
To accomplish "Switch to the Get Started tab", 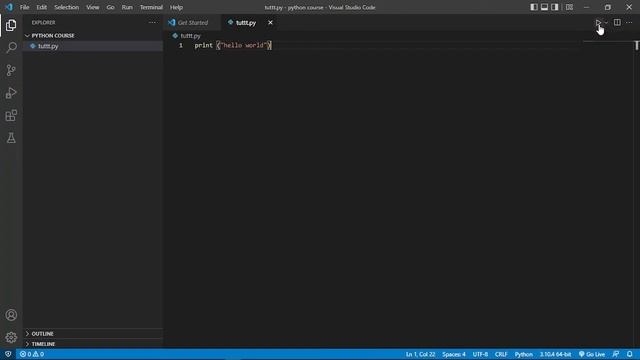I will point(193,23).
